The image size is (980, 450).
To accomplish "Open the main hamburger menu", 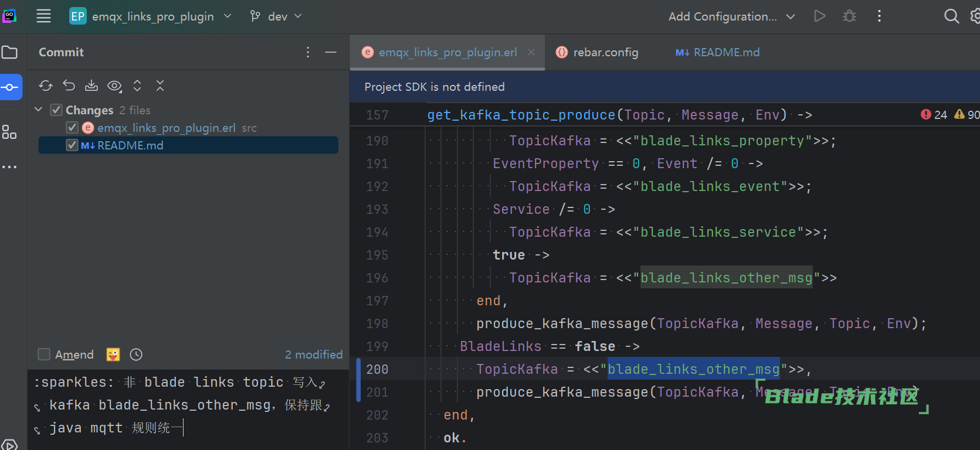I will tap(43, 16).
